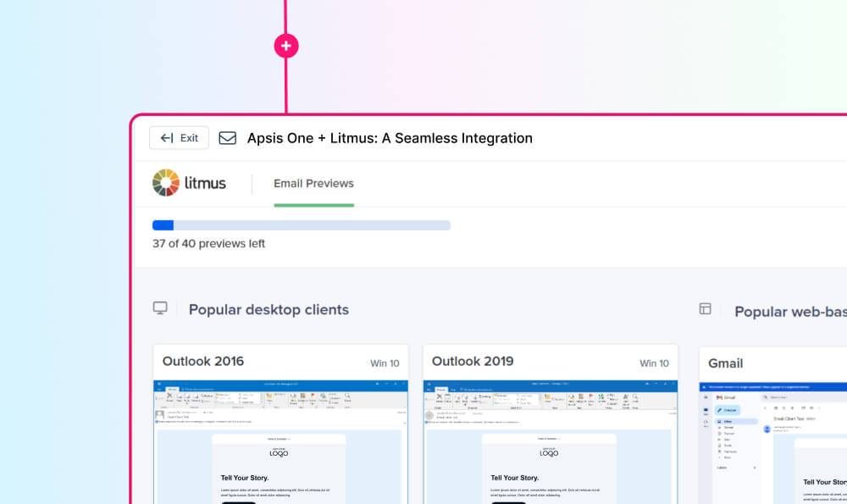Click the search icon in the Gmail preview
This screenshot has height=504, width=847.
coord(766,396)
